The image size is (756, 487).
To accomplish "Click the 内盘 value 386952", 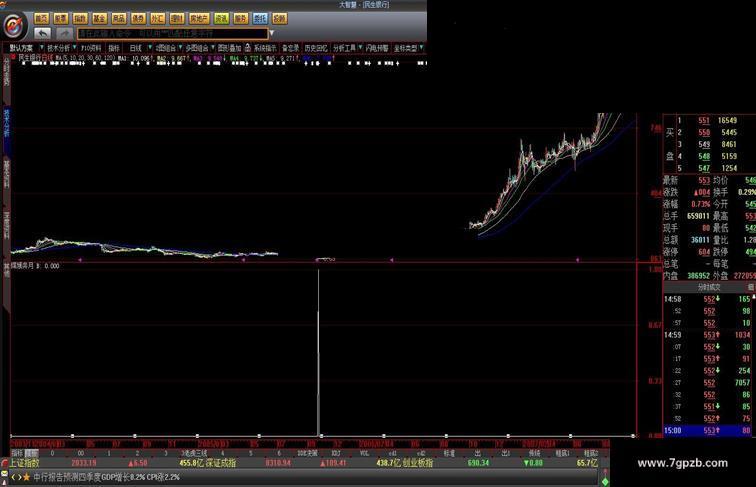I will (x=699, y=276).
